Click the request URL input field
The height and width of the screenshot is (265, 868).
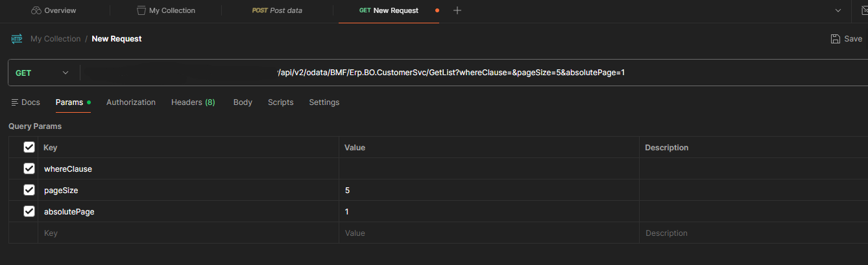click(454, 73)
